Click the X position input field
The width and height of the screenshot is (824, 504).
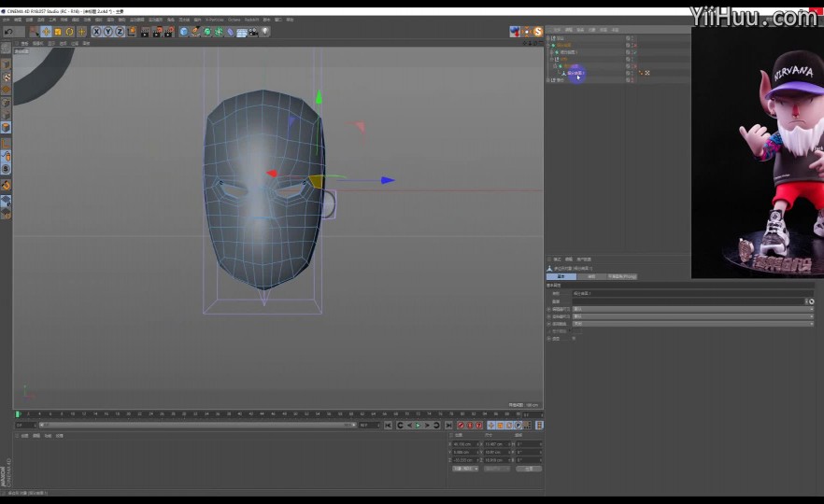click(x=464, y=444)
